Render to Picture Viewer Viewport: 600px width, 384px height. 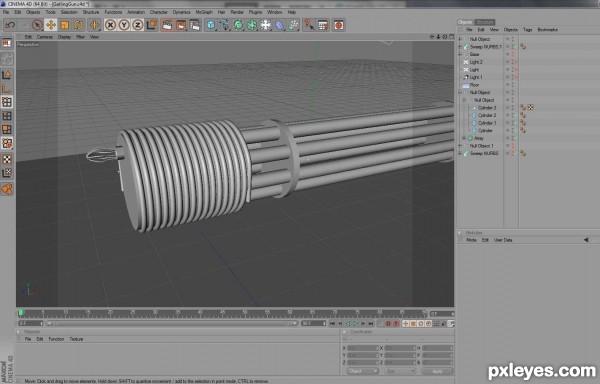pos(181,25)
